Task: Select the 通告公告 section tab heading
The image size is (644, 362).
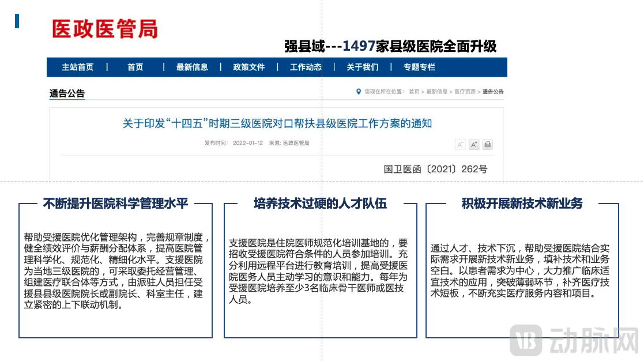Action: (67, 93)
